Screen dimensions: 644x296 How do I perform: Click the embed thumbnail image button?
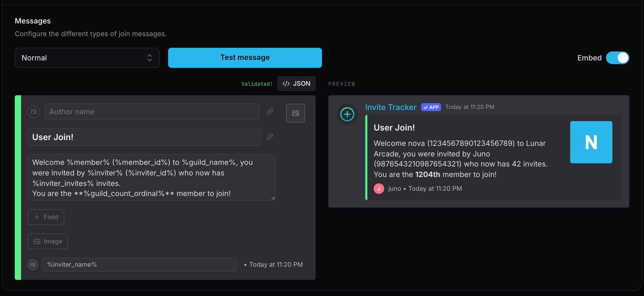click(x=296, y=113)
